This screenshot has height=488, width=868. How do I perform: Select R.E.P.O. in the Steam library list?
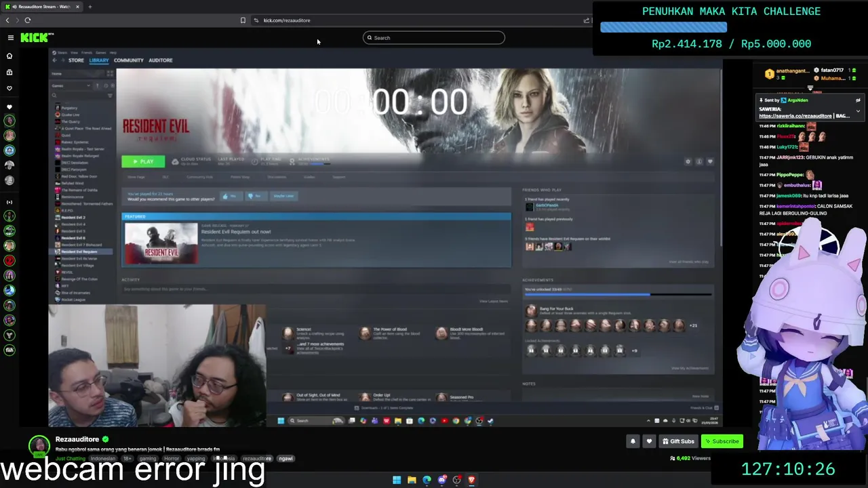[x=64, y=210]
